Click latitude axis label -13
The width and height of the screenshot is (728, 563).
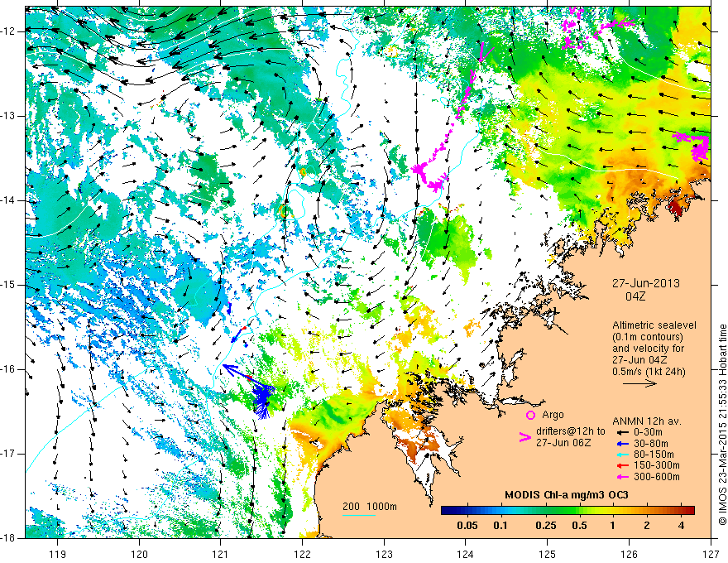(9, 116)
